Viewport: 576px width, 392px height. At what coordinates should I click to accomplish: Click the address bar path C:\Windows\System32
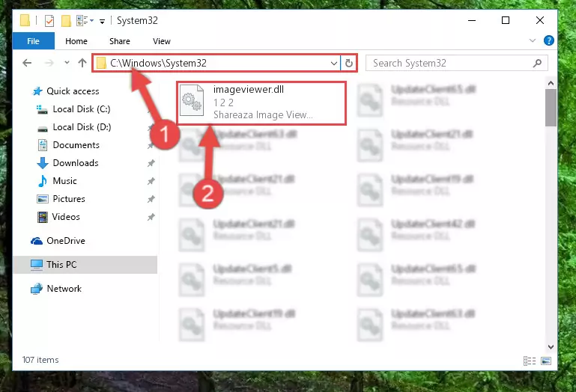(158, 63)
